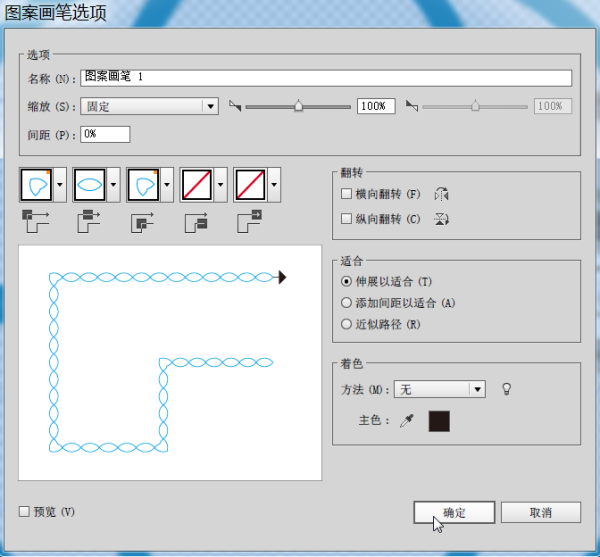Viewport: 600px width, 557px height.
Task: Click the 间距 field showing 0%
Action: point(105,134)
